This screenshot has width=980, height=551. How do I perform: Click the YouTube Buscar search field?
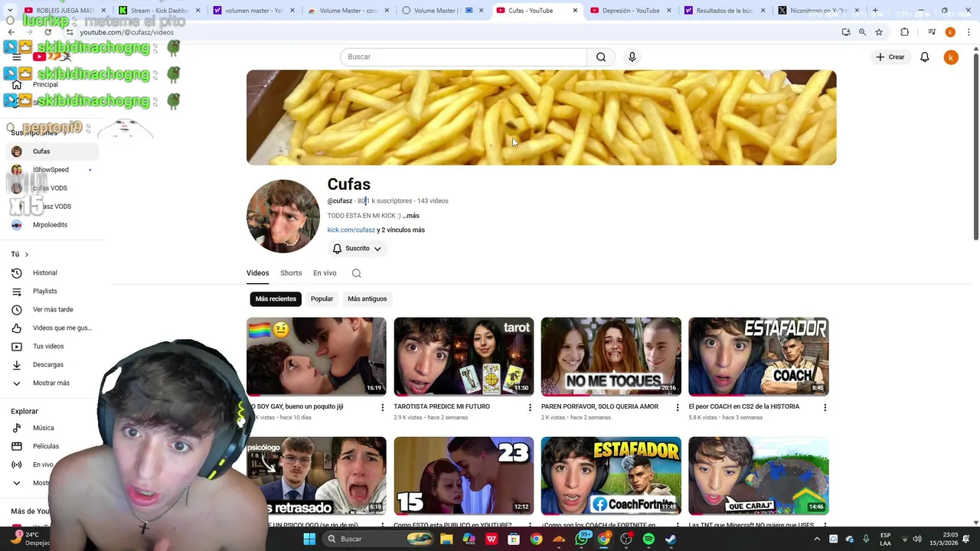click(463, 57)
